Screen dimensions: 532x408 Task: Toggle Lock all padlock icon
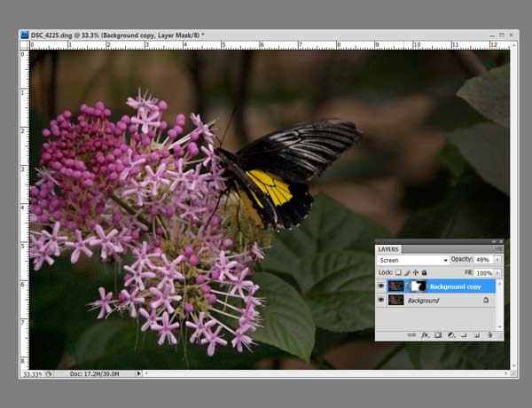point(424,272)
